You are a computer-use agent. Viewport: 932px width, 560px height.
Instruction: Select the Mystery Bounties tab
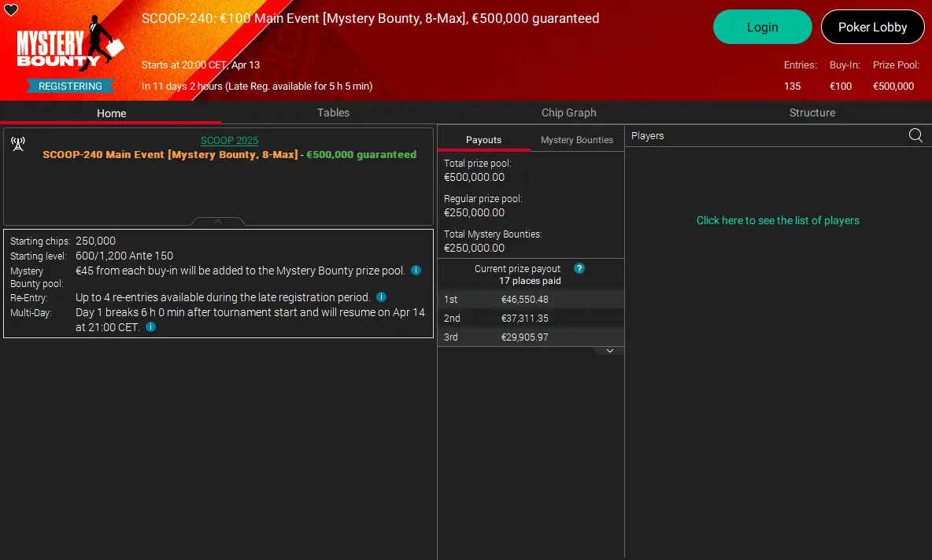(576, 140)
